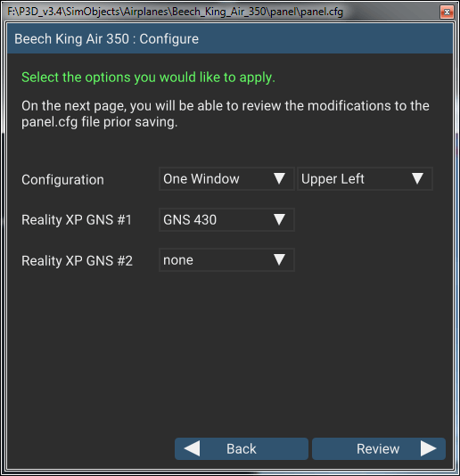Open the none dropdown for GNS #2
Screen dimensions: 460x476
point(226,260)
